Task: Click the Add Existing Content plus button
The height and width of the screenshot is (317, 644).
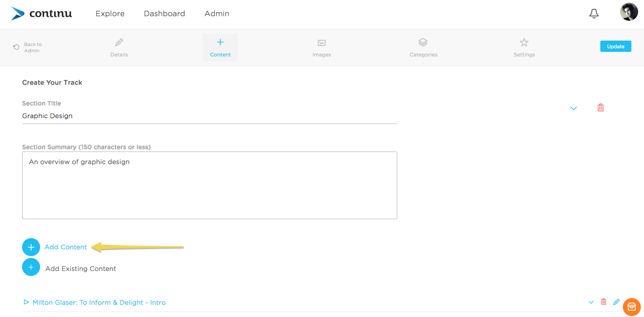Action: click(x=31, y=267)
